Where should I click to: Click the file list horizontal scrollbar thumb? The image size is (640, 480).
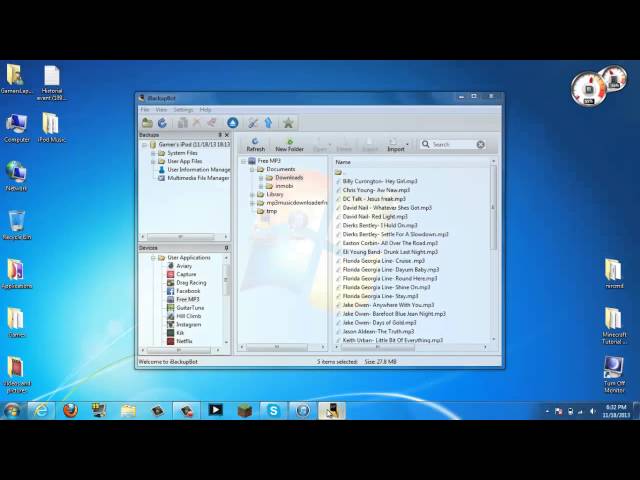(378, 347)
